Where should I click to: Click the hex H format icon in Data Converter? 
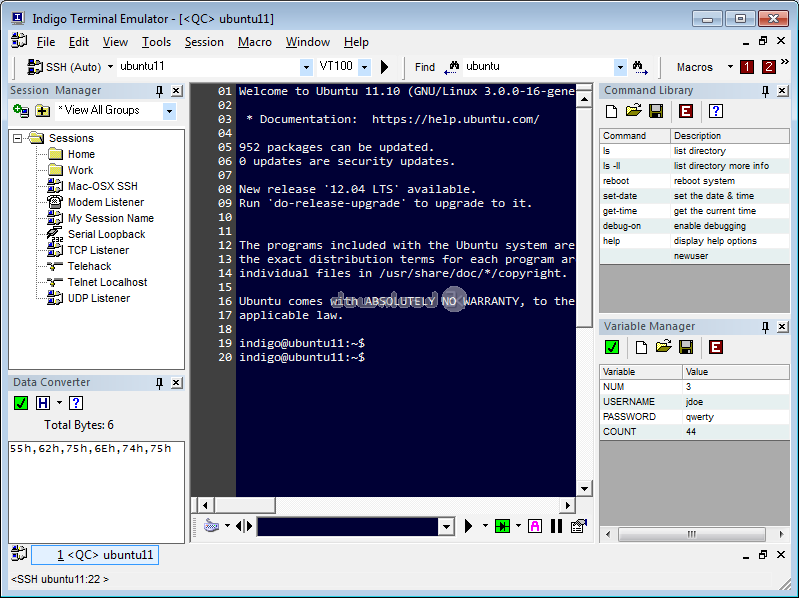click(x=43, y=403)
